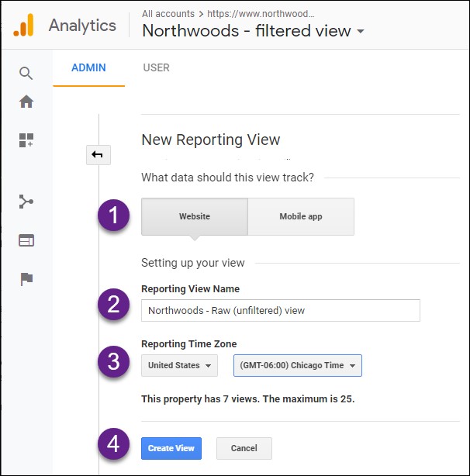The height and width of the screenshot is (476, 470).
Task: Open the Attribution branching icon
Action: pos(26,202)
